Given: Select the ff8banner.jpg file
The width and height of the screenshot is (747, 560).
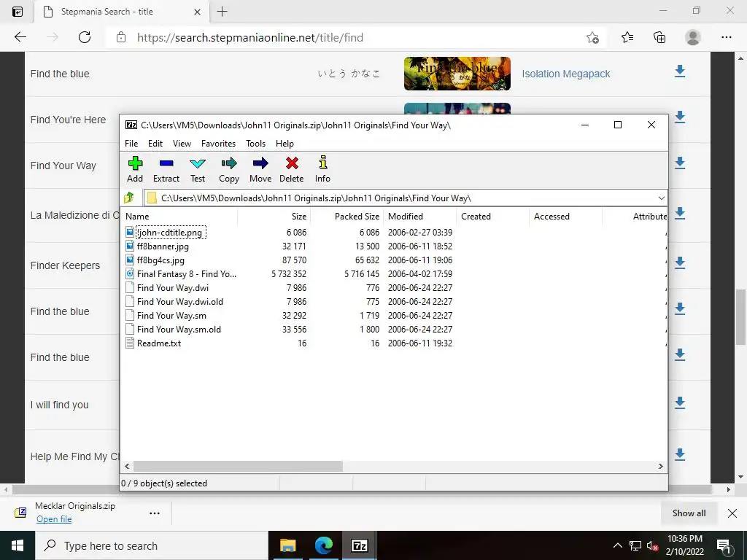Looking at the screenshot, I should pyautogui.click(x=163, y=246).
